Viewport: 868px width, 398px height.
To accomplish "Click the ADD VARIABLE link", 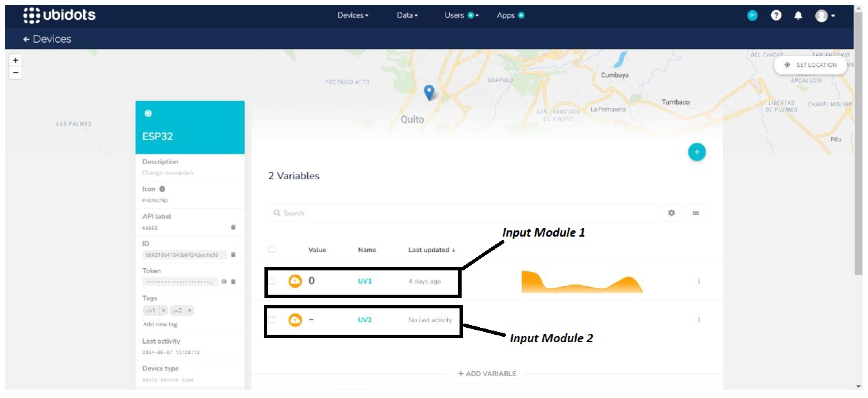I will 487,373.
